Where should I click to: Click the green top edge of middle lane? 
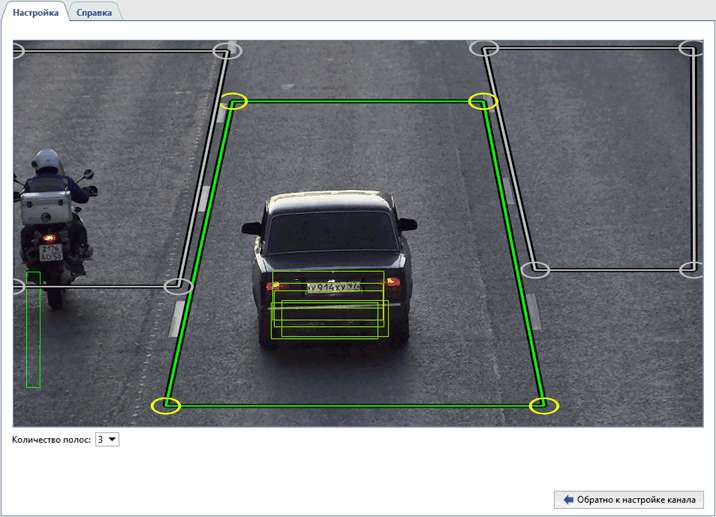(358, 101)
